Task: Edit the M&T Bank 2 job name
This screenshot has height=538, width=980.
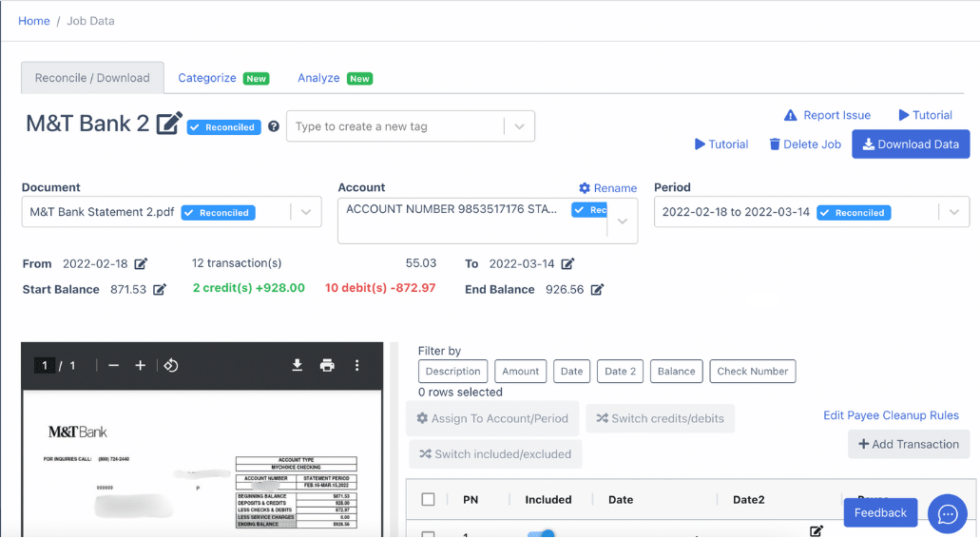Action: coord(169,124)
